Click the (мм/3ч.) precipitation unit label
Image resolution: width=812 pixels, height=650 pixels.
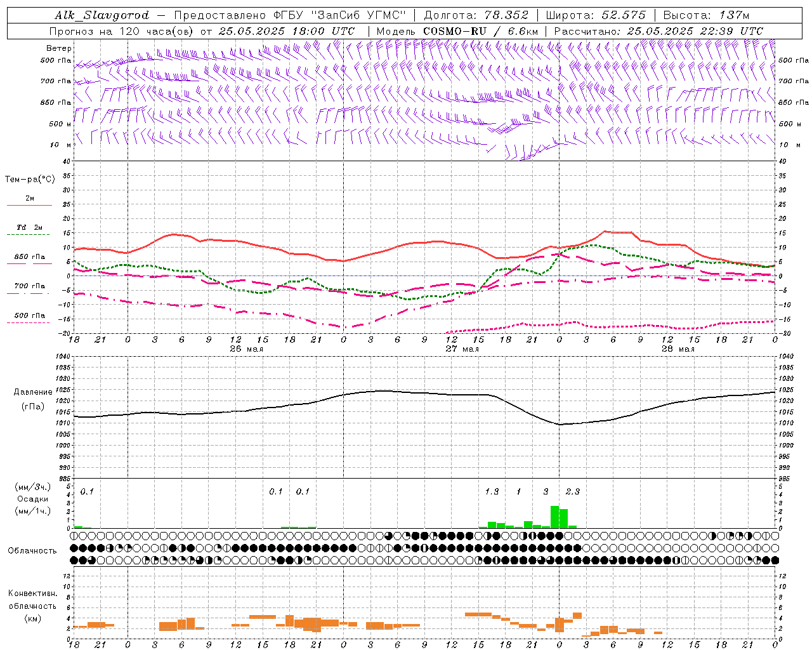33,487
